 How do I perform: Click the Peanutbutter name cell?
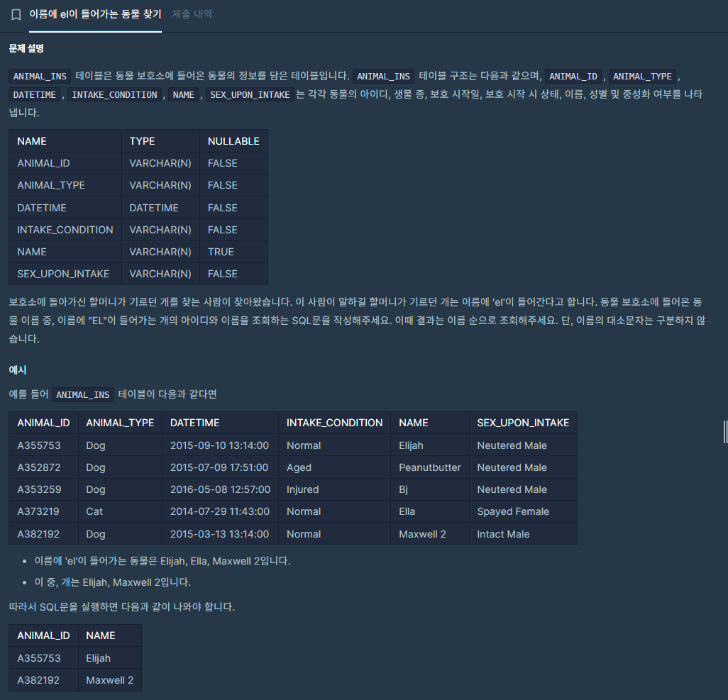click(430, 467)
